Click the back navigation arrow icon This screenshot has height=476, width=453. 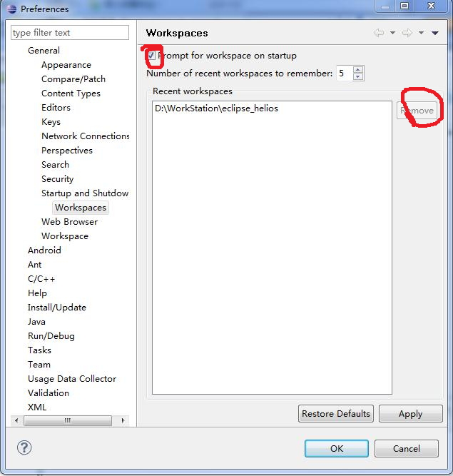(x=379, y=33)
